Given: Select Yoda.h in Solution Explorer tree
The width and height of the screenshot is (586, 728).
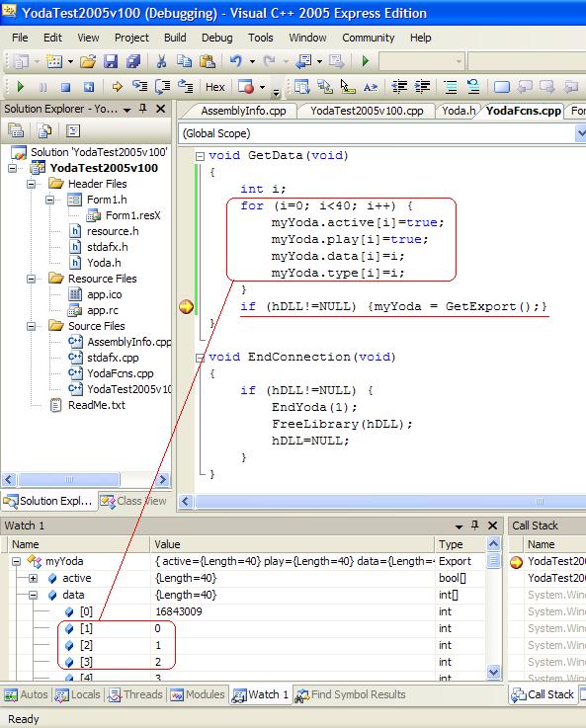Looking at the screenshot, I should [x=104, y=264].
